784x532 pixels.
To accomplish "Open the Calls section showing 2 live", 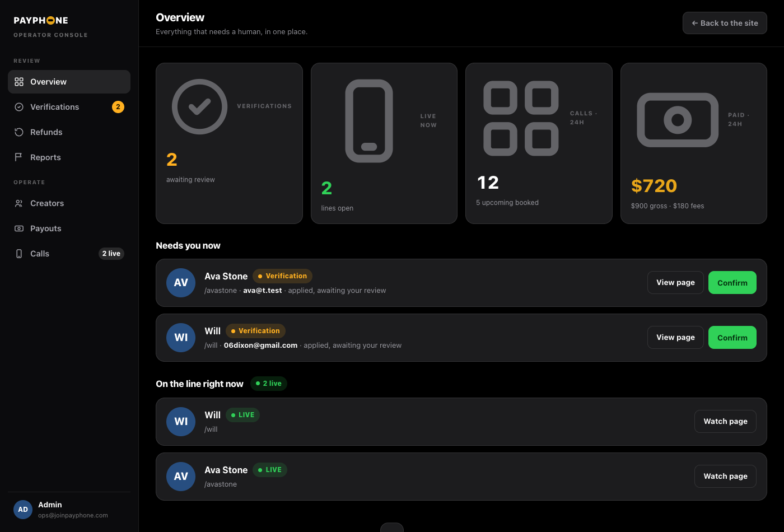I will click(x=69, y=254).
